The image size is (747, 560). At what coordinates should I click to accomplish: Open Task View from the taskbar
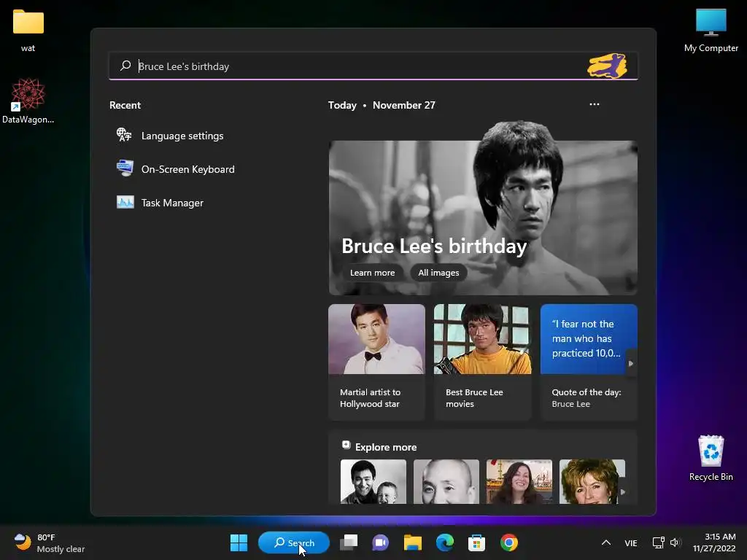point(349,542)
